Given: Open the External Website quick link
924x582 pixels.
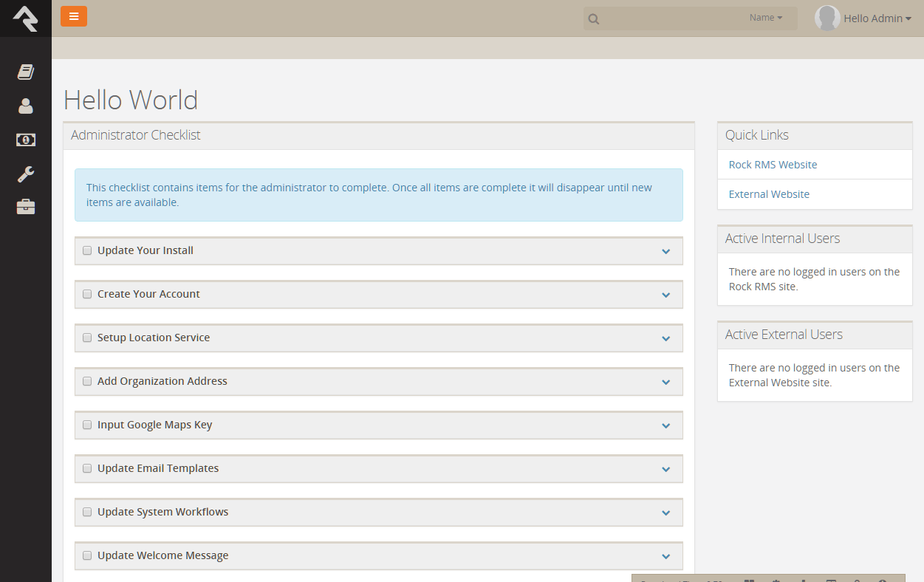Looking at the screenshot, I should tap(769, 194).
